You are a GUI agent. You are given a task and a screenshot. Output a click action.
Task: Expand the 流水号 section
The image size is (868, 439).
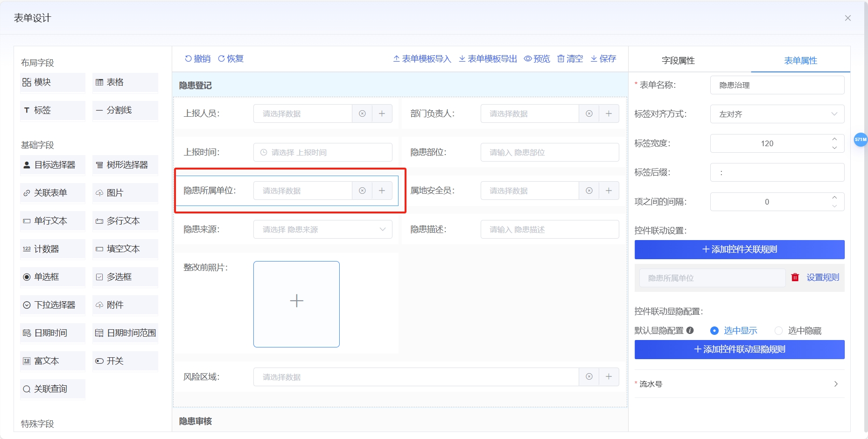740,384
